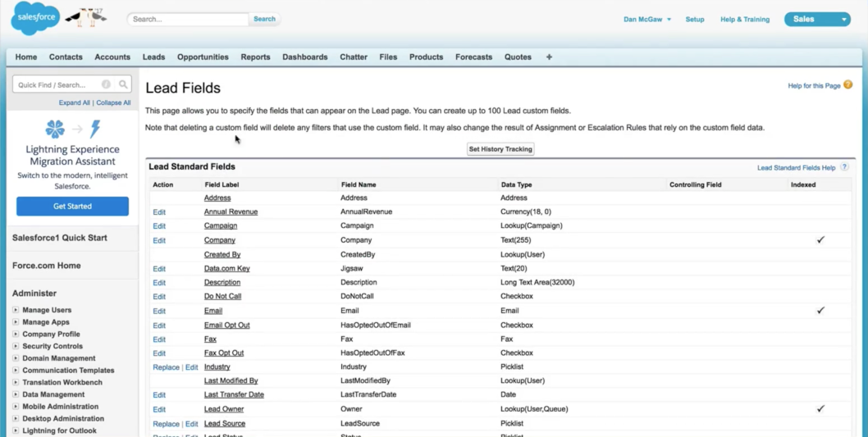Open the Dan McGaw user menu
Viewport: 868px width, 437px height.
click(x=647, y=20)
